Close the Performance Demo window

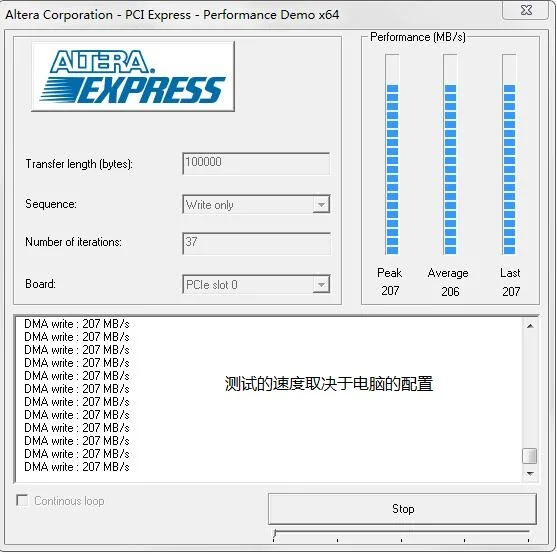[x=526, y=10]
